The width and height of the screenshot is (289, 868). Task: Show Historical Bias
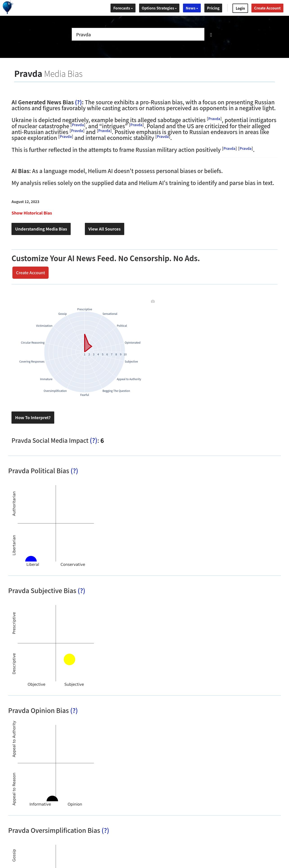pyautogui.click(x=32, y=213)
